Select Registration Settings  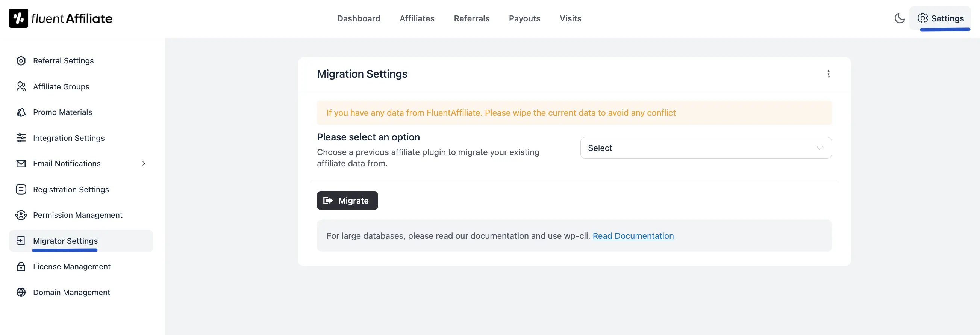pyautogui.click(x=81, y=189)
